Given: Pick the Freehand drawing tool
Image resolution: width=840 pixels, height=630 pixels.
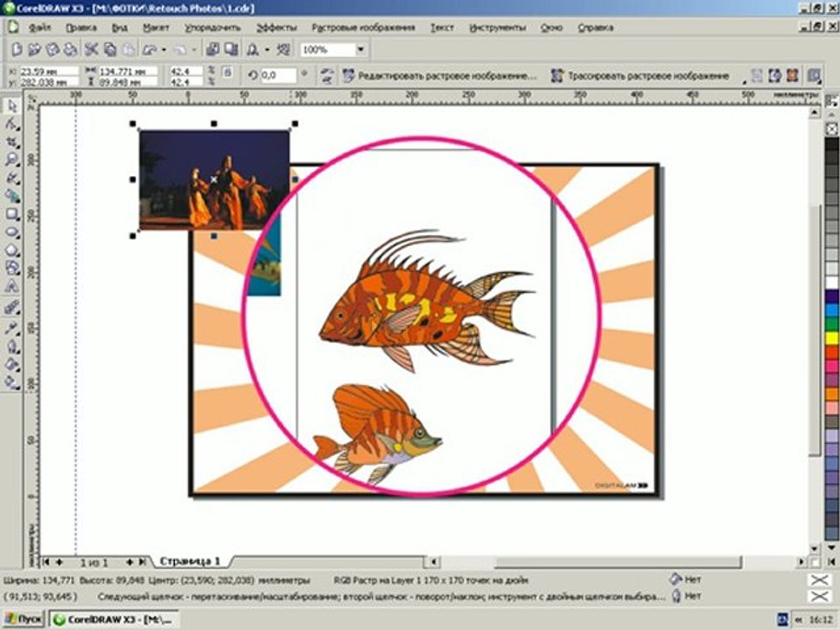Looking at the screenshot, I should [x=11, y=178].
